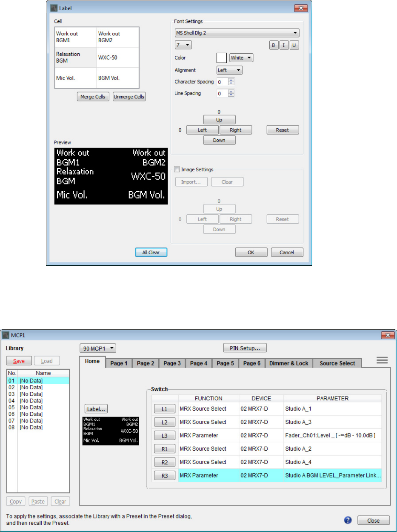Open the 90 MCP1 device dropdown
The image size is (397, 532).
click(x=98, y=348)
